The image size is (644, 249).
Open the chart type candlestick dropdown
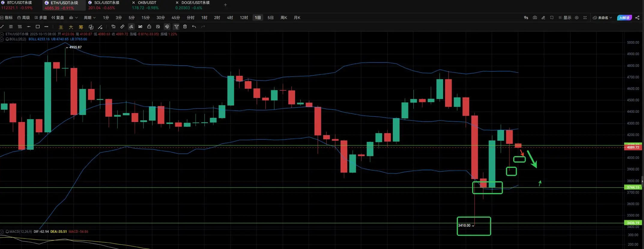coord(73,18)
